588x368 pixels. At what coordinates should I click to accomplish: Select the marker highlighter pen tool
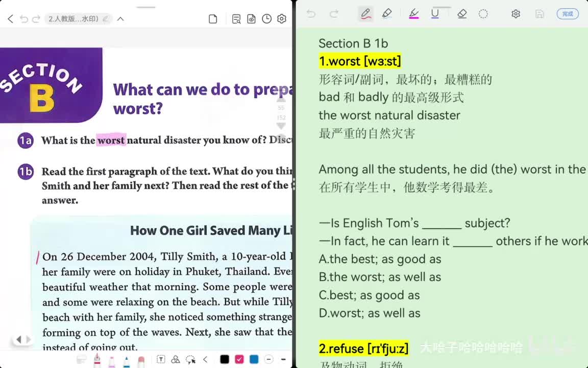(386, 14)
